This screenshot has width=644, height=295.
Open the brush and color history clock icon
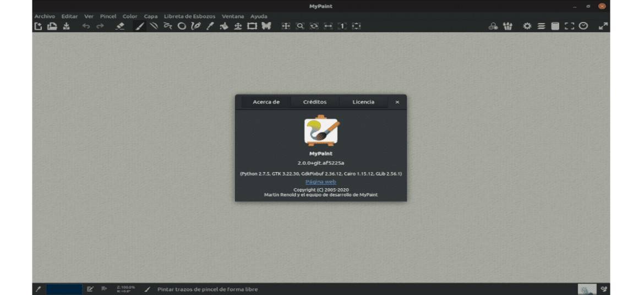point(583,26)
